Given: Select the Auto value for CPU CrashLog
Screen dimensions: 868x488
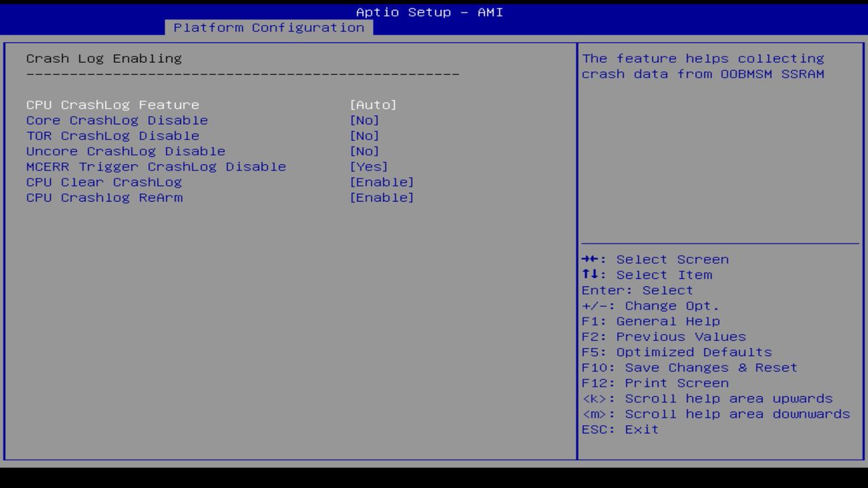Looking at the screenshot, I should click(374, 104).
